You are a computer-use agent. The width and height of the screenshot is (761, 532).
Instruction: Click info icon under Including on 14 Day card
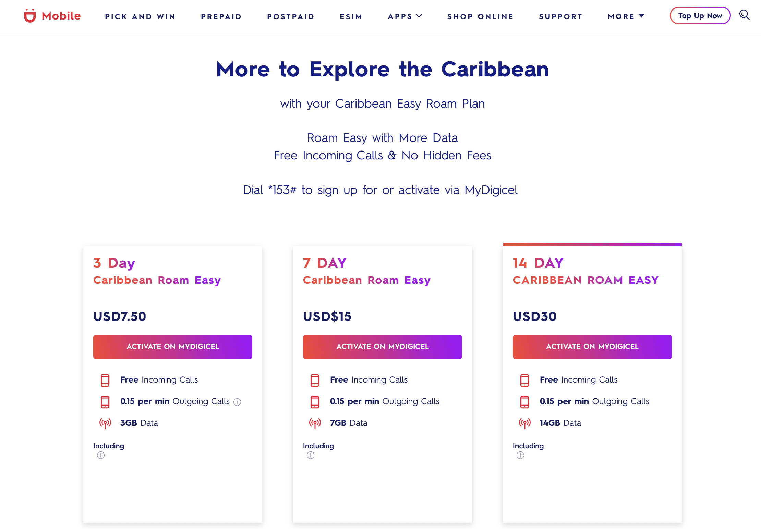coord(520,455)
